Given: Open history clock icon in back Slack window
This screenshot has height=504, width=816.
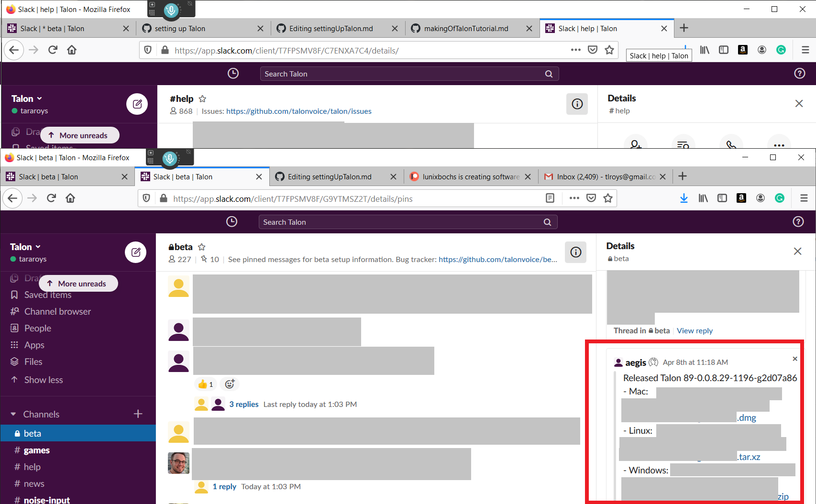Looking at the screenshot, I should [x=233, y=73].
